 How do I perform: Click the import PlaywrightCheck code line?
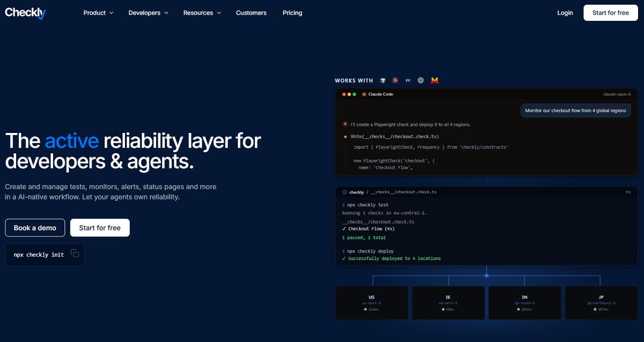tap(431, 147)
